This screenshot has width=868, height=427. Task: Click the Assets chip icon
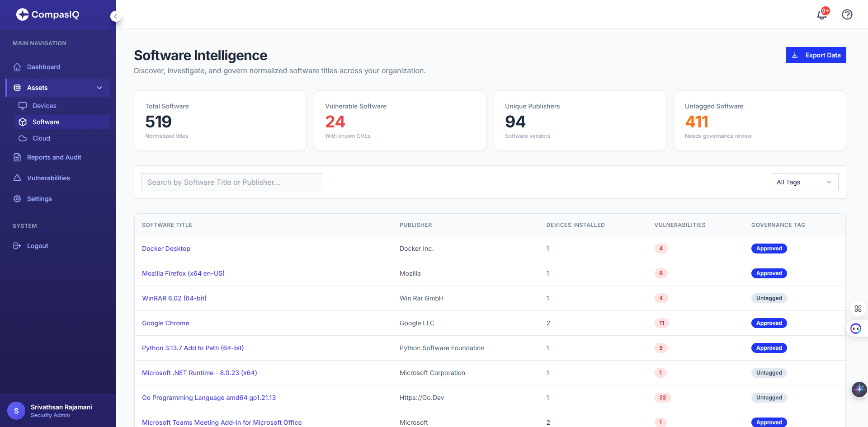click(x=17, y=88)
